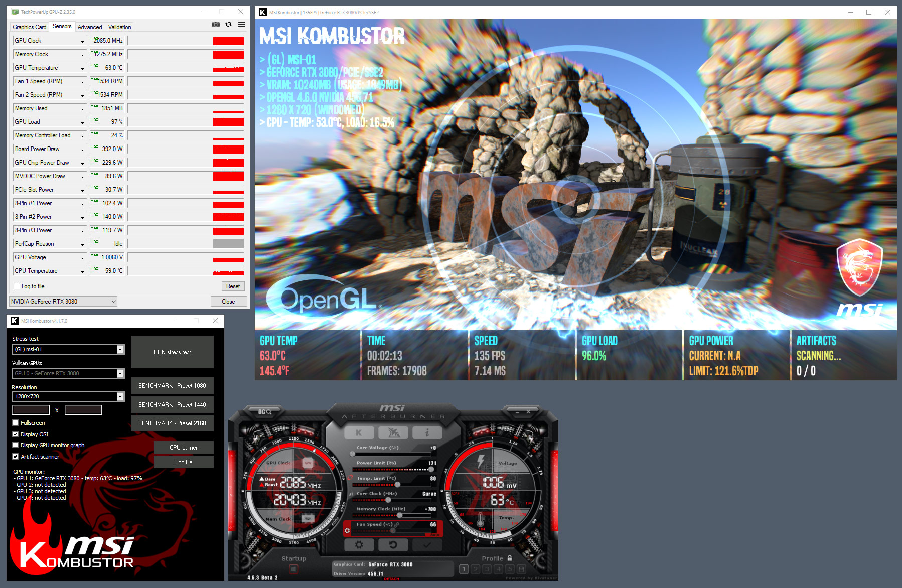The width and height of the screenshot is (902, 588).
Task: Click the DETACH link in Afterburner
Action: [x=391, y=579]
